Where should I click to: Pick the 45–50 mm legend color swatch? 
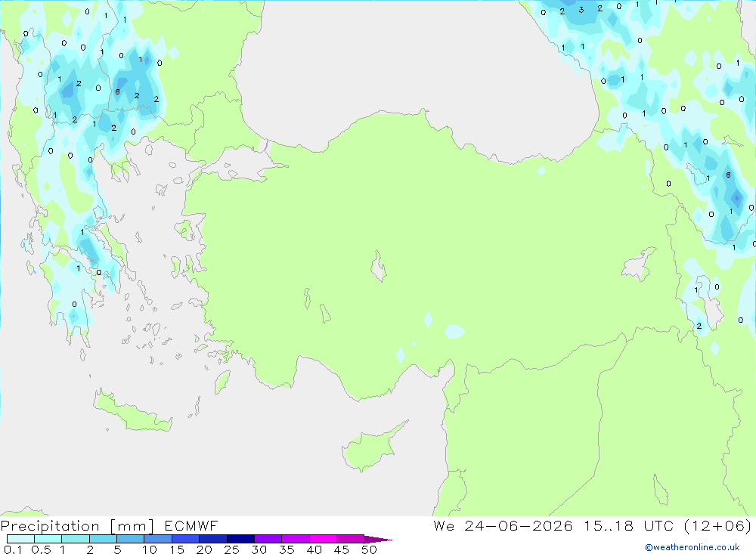350,539
